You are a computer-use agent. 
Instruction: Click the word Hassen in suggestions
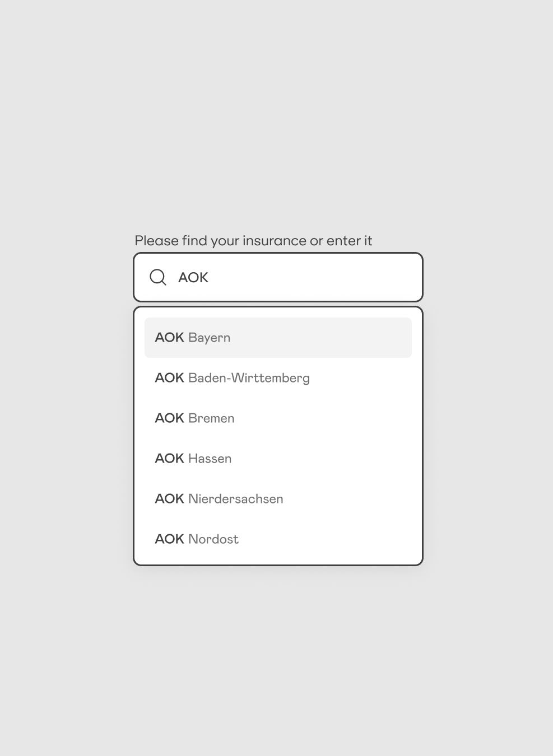[x=210, y=459]
